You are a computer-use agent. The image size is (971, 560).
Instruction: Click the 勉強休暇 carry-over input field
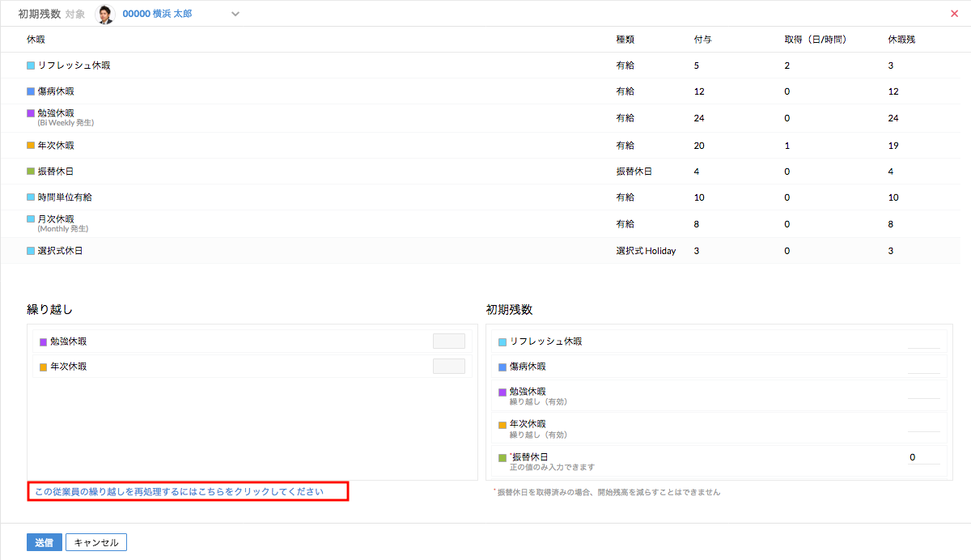[x=449, y=341]
